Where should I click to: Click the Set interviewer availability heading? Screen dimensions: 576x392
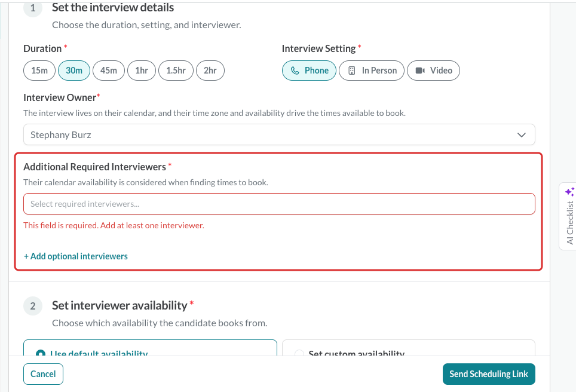pyautogui.click(x=120, y=305)
